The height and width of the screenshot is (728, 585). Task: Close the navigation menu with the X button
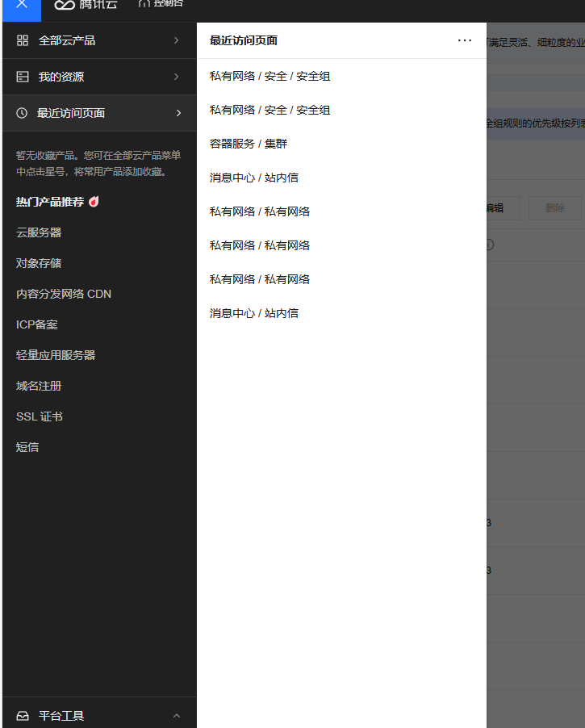pyautogui.click(x=21, y=5)
